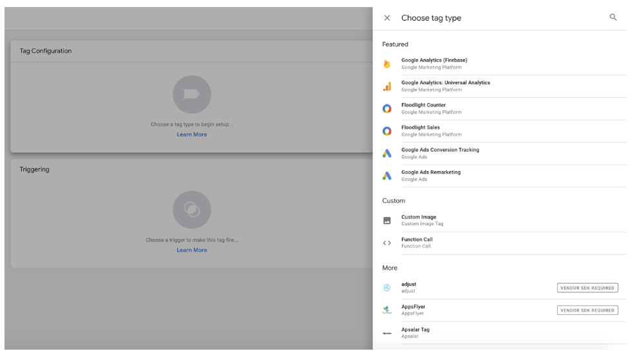Open Learn More link under Tag Configuration
644x356 pixels.
192,135
